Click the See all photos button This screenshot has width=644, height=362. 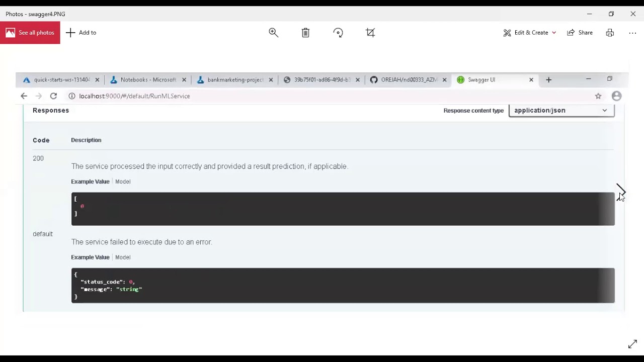[x=30, y=33]
